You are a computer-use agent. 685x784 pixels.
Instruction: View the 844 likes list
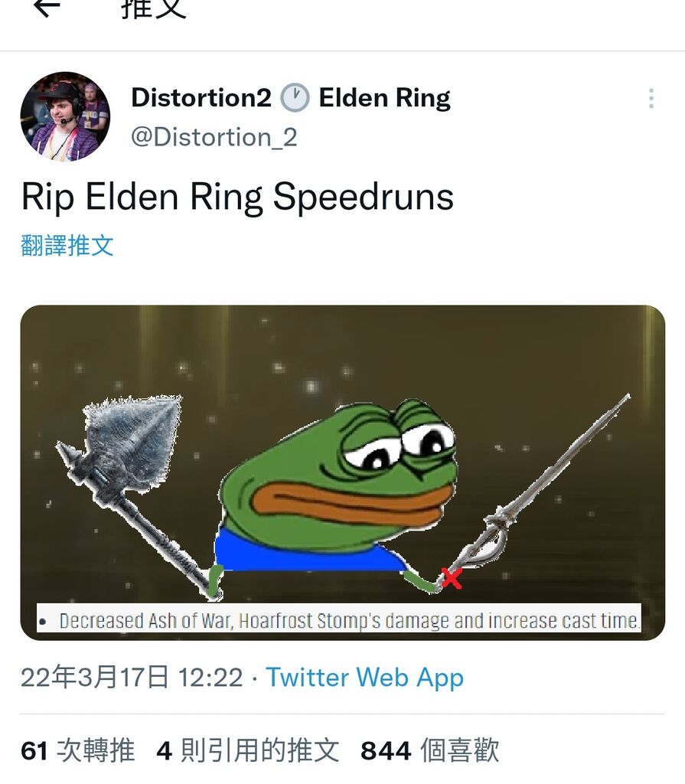[x=429, y=751]
